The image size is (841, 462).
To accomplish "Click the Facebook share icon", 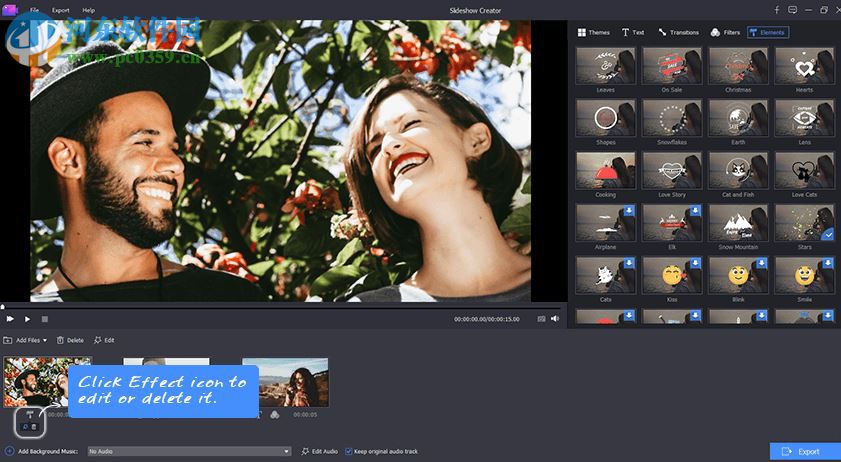I will [777, 10].
